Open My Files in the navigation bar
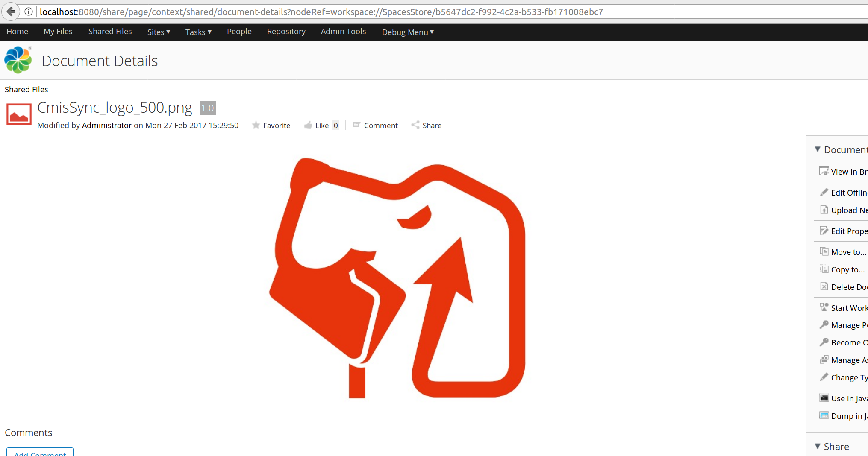The width and height of the screenshot is (868, 456). coord(58,32)
